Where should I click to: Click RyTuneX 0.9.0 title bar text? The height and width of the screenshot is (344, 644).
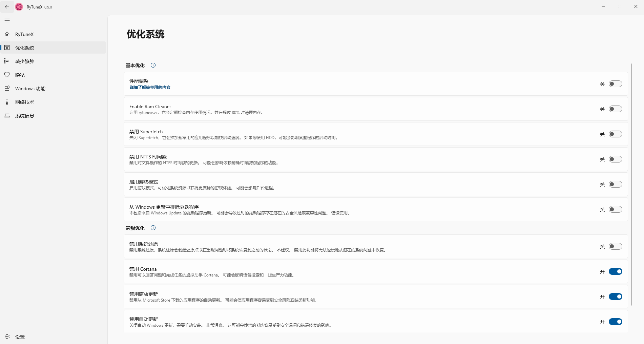click(x=39, y=7)
